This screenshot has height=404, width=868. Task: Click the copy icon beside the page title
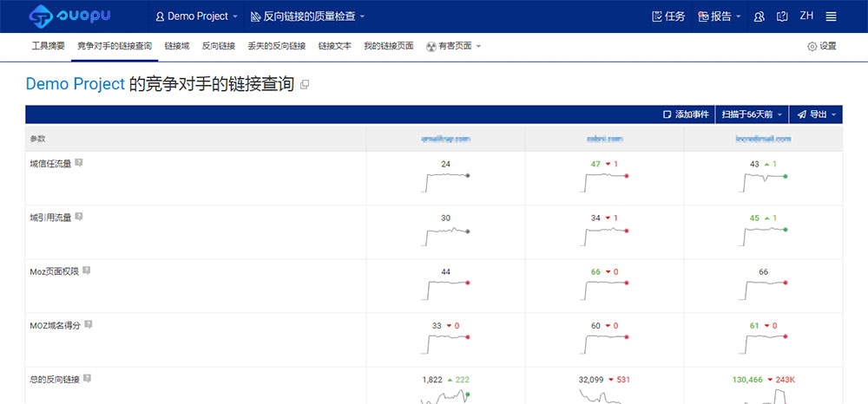click(x=304, y=85)
